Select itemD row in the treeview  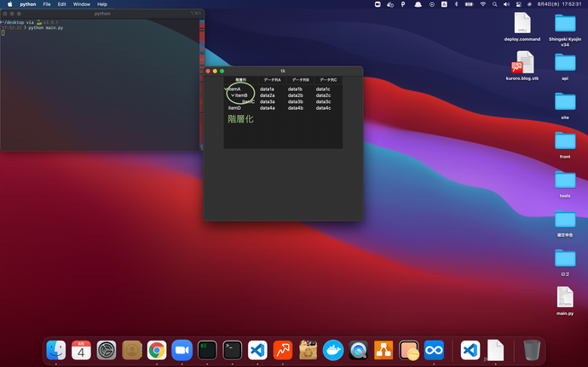pos(283,108)
